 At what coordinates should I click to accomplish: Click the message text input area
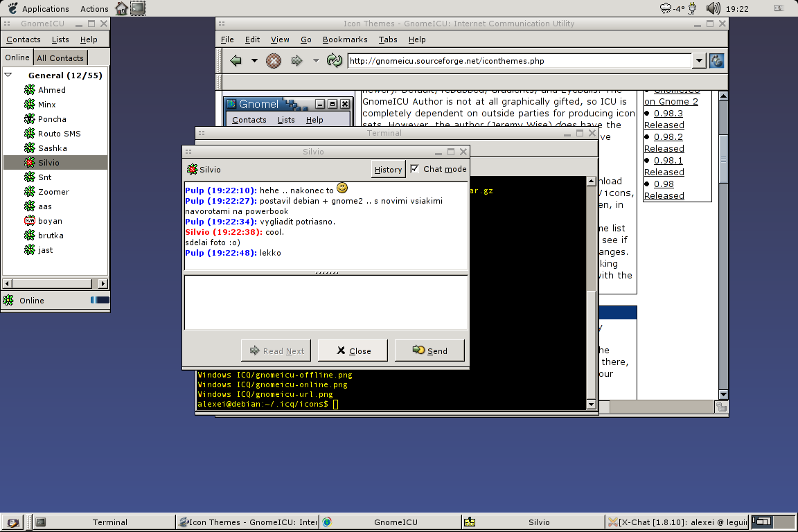point(326,302)
